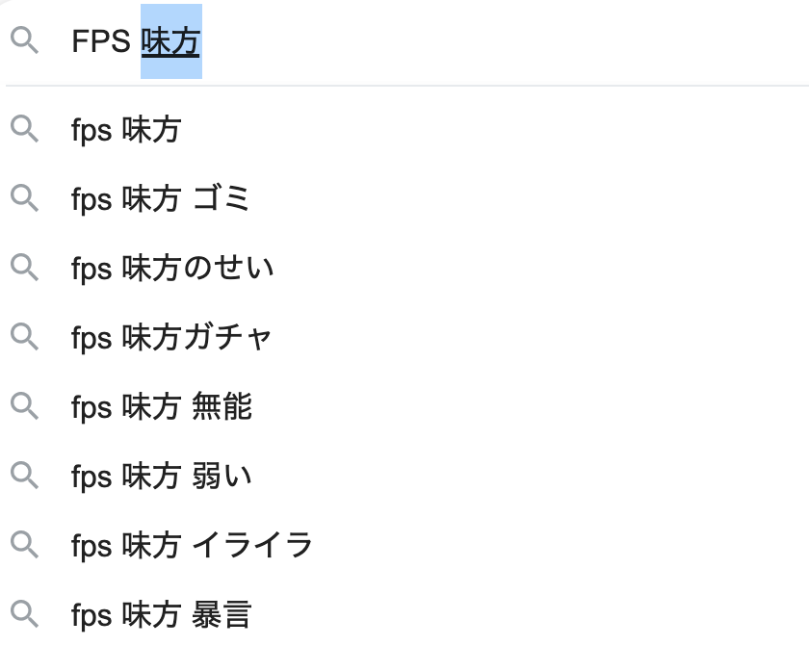Image resolution: width=809 pixels, height=672 pixels.
Task: Select the suggestion "fps 味方 イライラ"
Action: (x=192, y=545)
